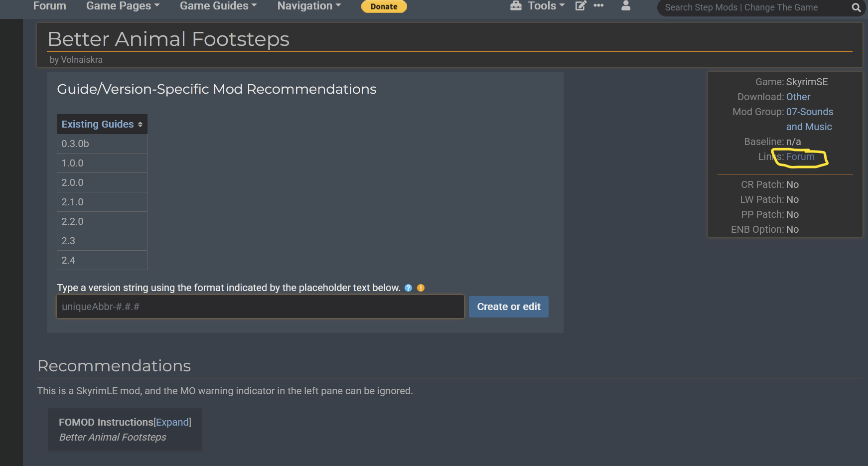The height and width of the screenshot is (466, 868).
Task: Open the three-dots more options icon
Action: pos(598,6)
